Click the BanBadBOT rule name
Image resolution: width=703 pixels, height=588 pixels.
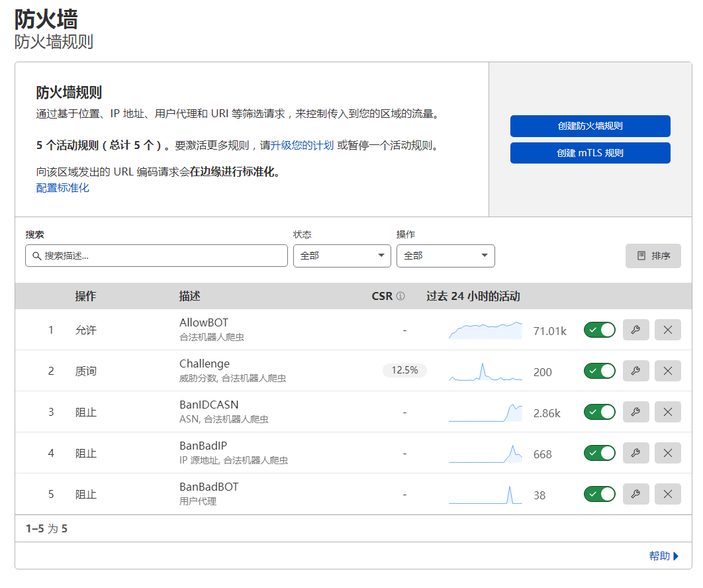(x=209, y=487)
